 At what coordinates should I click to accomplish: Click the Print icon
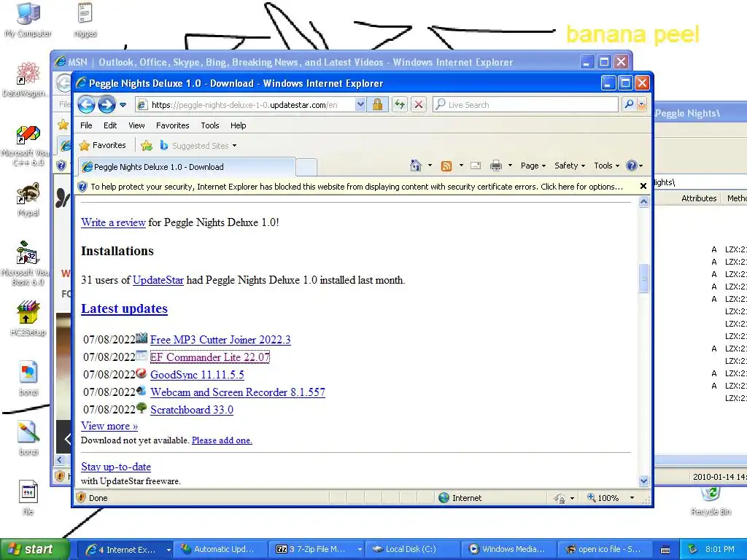point(496,166)
